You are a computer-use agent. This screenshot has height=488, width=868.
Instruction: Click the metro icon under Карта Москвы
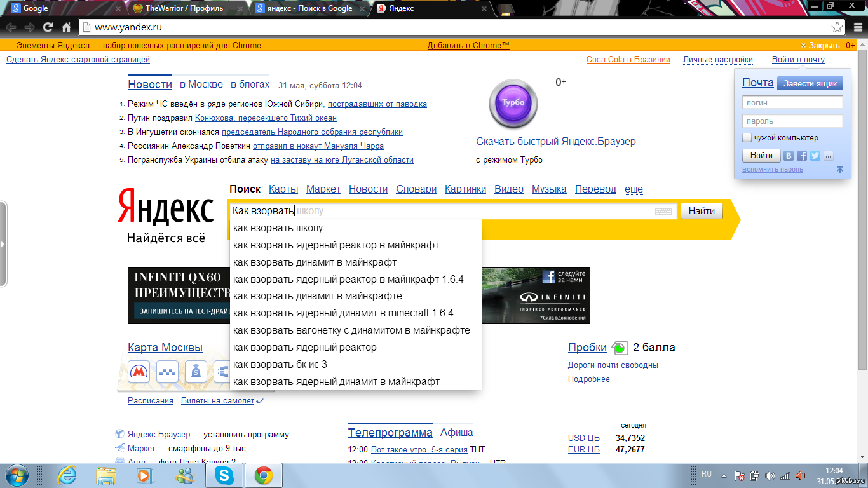(x=139, y=371)
